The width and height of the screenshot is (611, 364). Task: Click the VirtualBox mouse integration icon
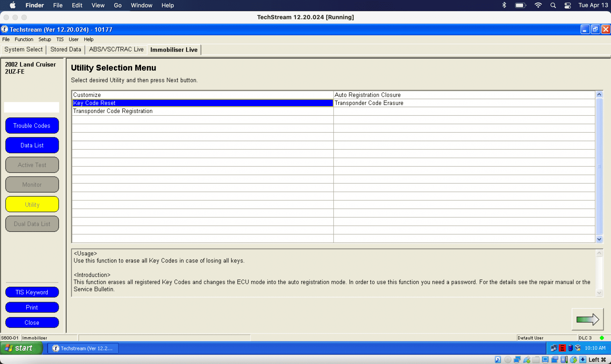click(x=573, y=360)
